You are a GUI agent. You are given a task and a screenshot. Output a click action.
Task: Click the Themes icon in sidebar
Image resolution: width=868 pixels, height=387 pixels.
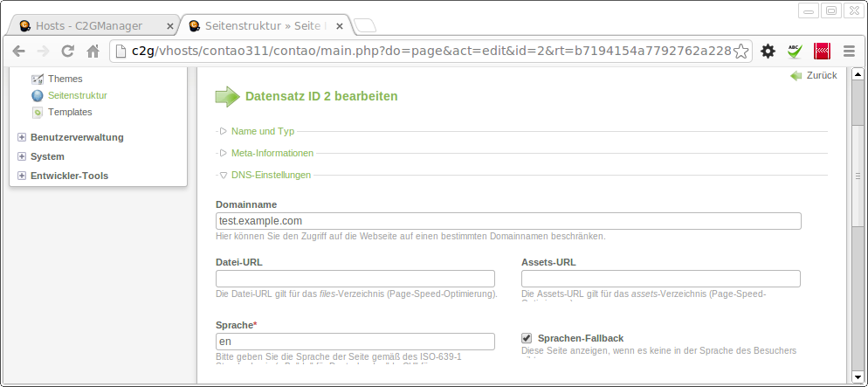37,79
